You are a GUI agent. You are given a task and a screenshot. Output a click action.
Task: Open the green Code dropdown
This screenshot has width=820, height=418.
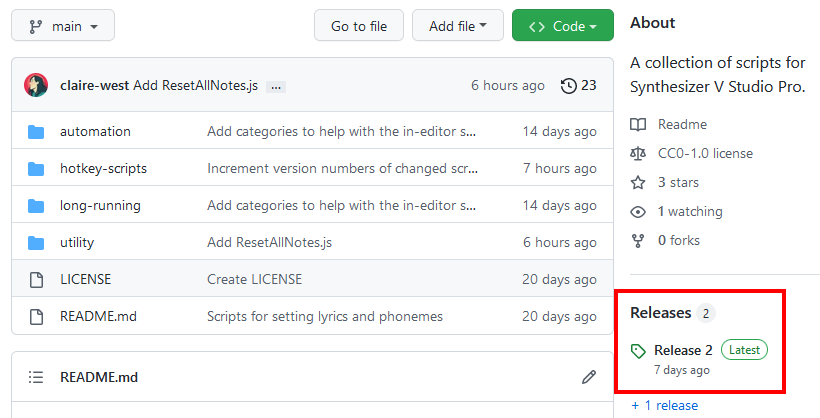pos(562,26)
